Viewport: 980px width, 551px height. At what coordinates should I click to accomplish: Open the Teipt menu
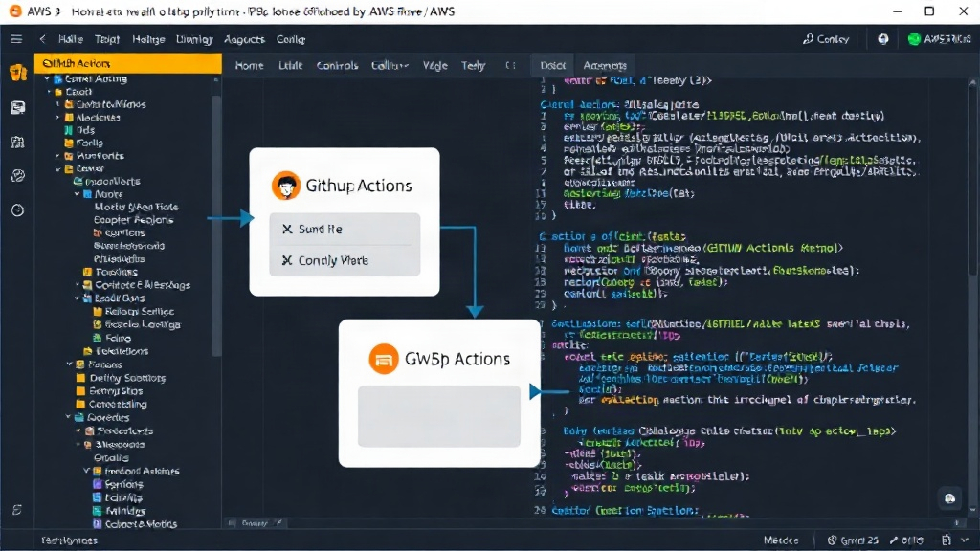[x=107, y=39]
